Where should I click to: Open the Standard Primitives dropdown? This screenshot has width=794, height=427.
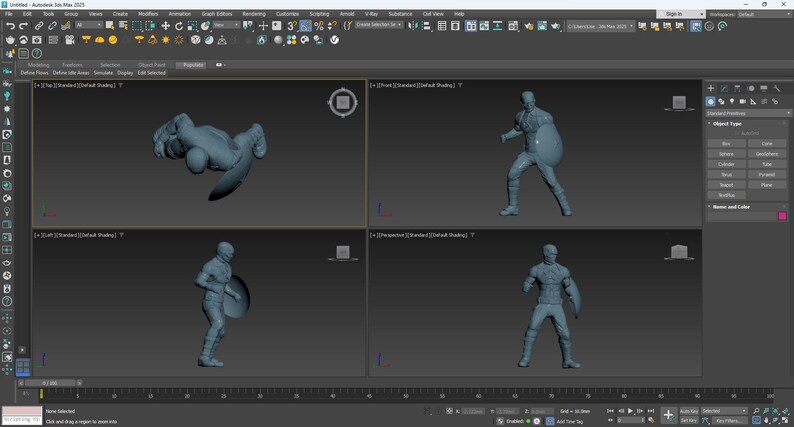tap(748, 113)
